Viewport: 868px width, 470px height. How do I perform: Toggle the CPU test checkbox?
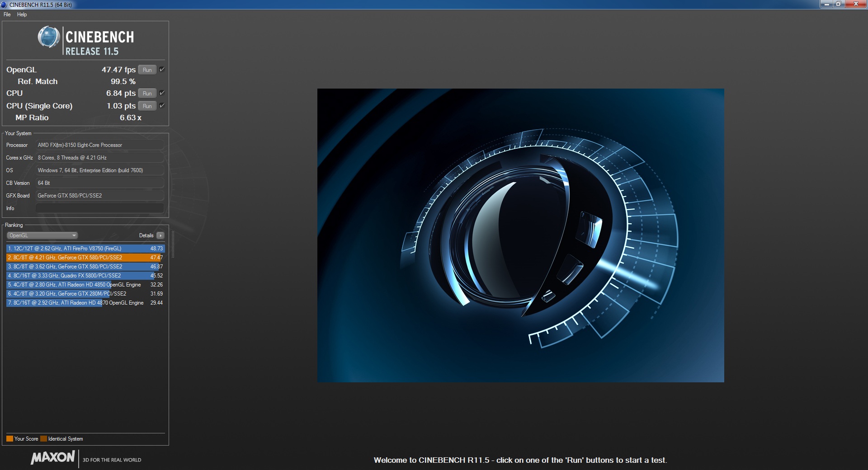[x=162, y=93]
